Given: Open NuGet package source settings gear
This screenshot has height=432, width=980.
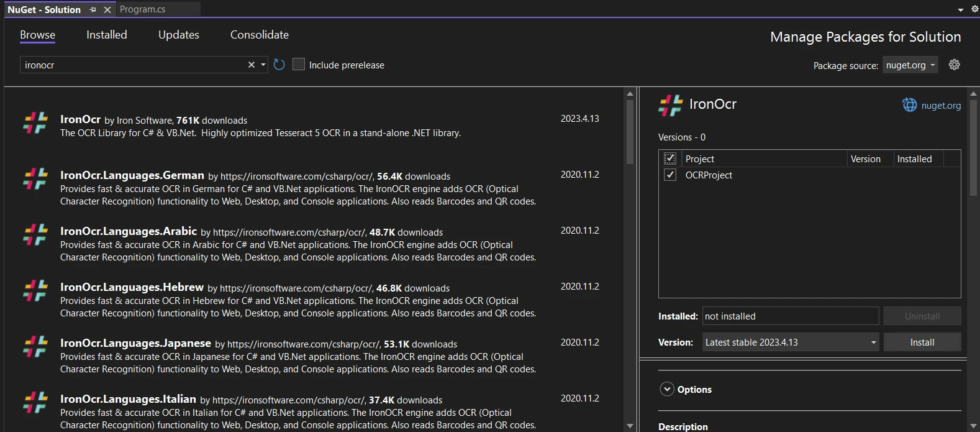Looking at the screenshot, I should 955,65.
